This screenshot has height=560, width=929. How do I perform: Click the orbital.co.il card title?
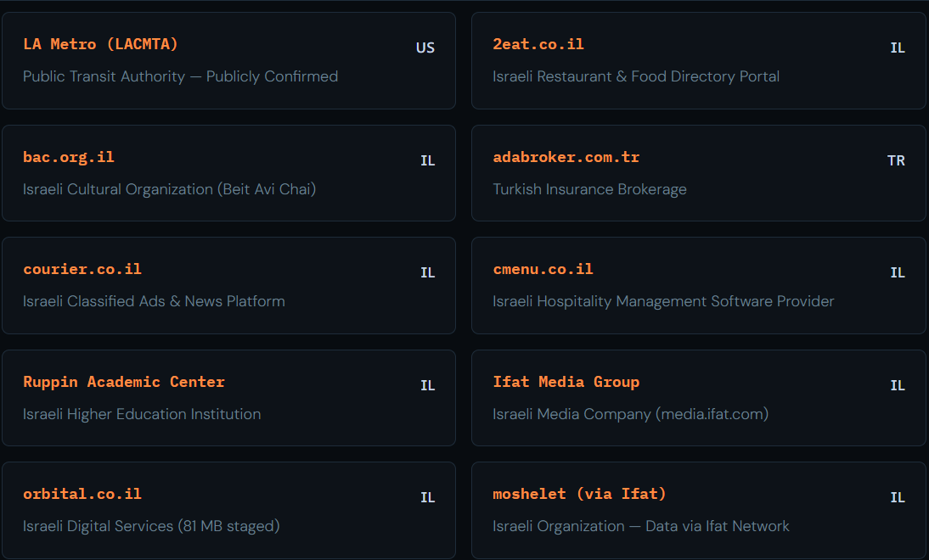coord(82,495)
